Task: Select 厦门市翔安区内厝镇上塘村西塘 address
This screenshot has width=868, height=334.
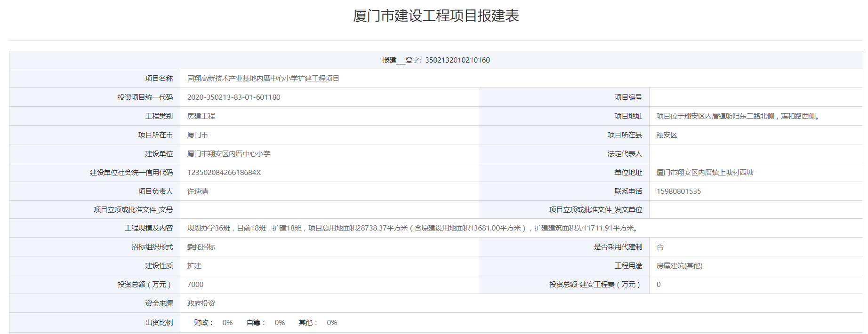Action: (705, 173)
